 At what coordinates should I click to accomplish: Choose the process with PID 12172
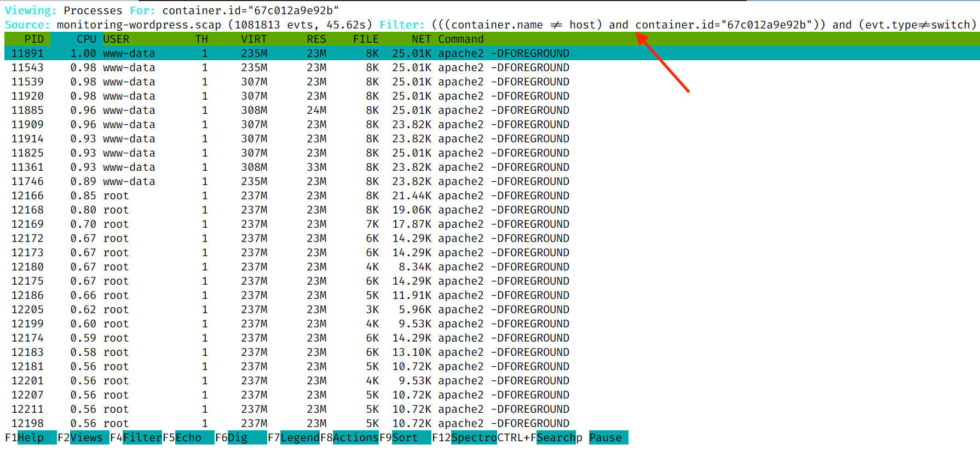[492, 238]
